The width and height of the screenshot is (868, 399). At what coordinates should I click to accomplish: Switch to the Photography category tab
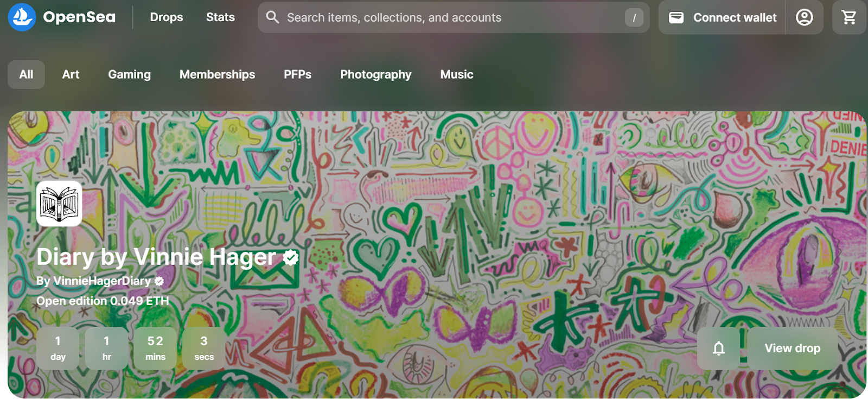point(375,74)
